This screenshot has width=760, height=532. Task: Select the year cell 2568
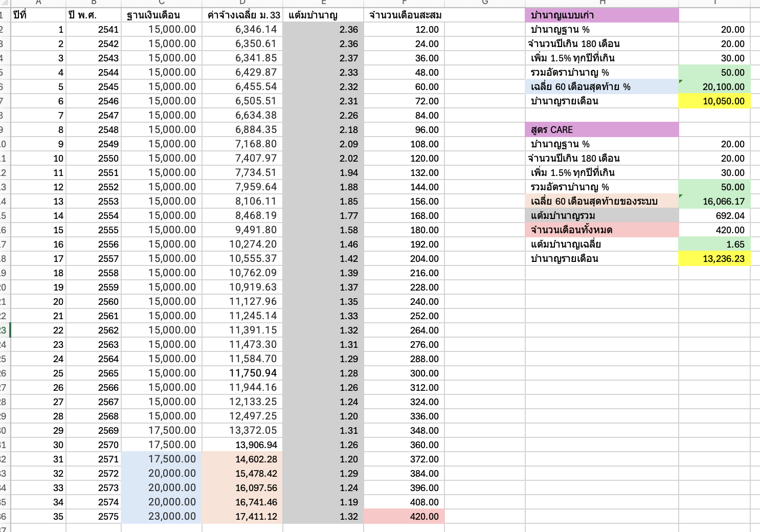click(x=94, y=416)
